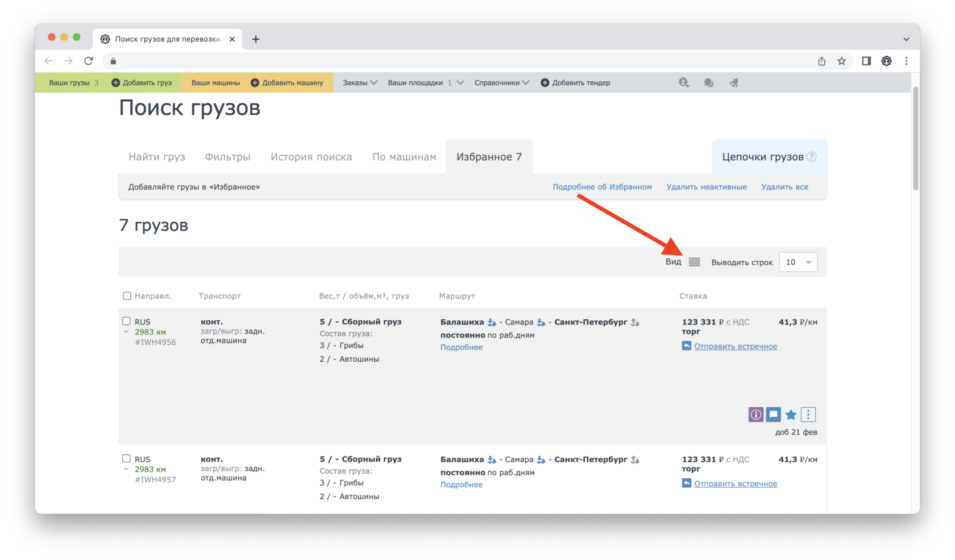Expand the Заказы dropdown menu

360,83
